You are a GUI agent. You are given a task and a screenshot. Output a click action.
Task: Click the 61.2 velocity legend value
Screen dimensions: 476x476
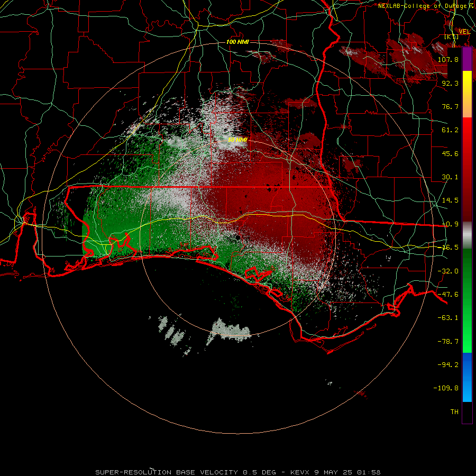pos(450,130)
